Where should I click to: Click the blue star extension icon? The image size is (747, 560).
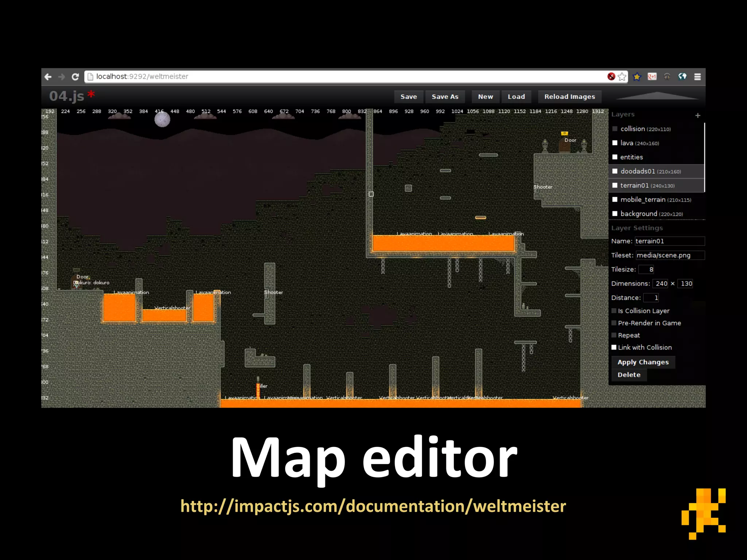coord(637,77)
